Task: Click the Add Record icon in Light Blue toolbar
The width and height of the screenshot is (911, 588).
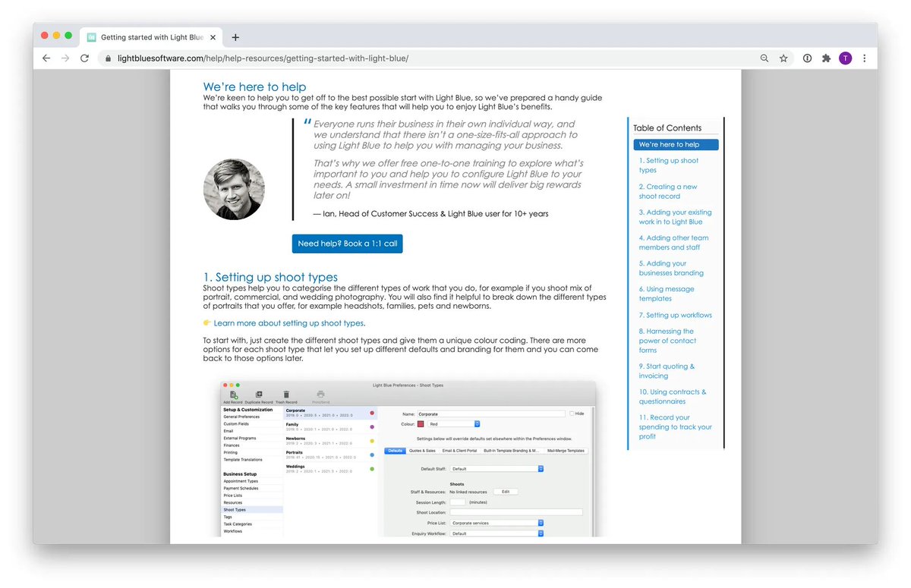Action: click(x=233, y=395)
